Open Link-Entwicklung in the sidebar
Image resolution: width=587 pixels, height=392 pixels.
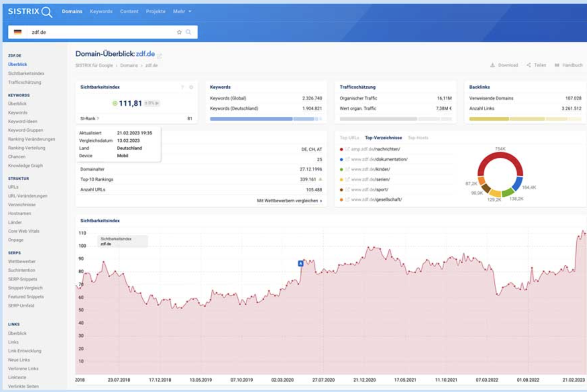click(25, 351)
